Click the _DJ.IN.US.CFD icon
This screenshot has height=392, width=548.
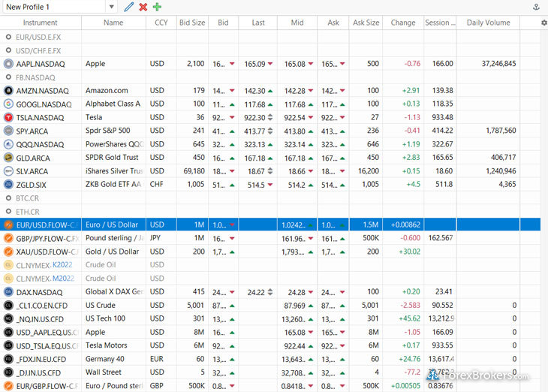pos(8,372)
